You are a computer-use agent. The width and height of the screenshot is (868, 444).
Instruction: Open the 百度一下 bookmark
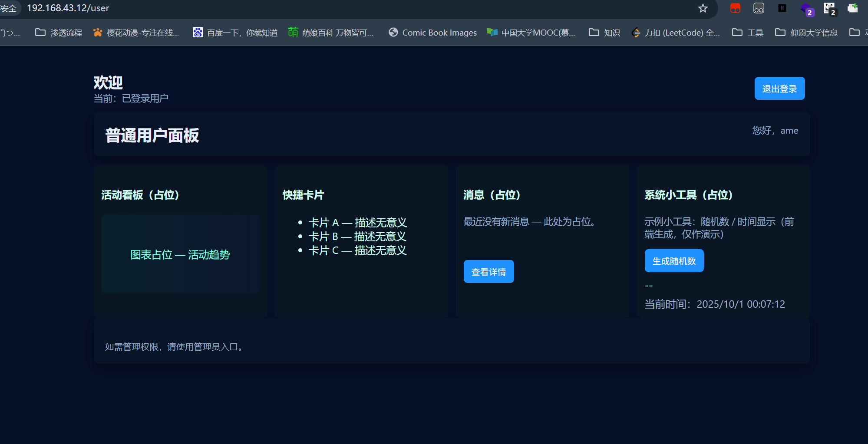click(235, 33)
